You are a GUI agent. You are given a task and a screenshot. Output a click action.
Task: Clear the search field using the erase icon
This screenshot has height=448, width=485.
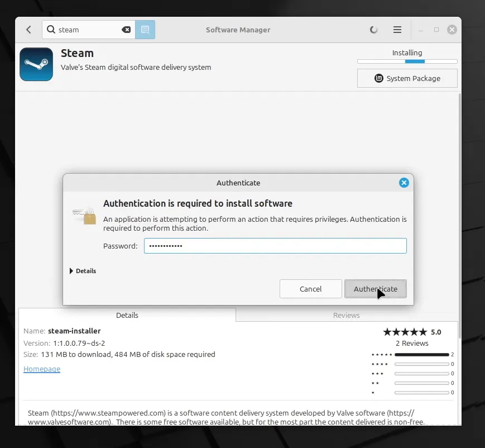(126, 30)
